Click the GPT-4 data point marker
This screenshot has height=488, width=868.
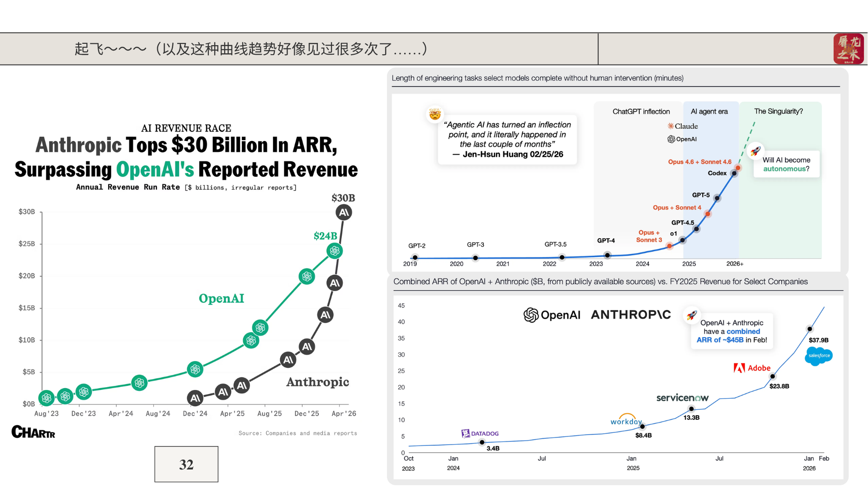[608, 255]
